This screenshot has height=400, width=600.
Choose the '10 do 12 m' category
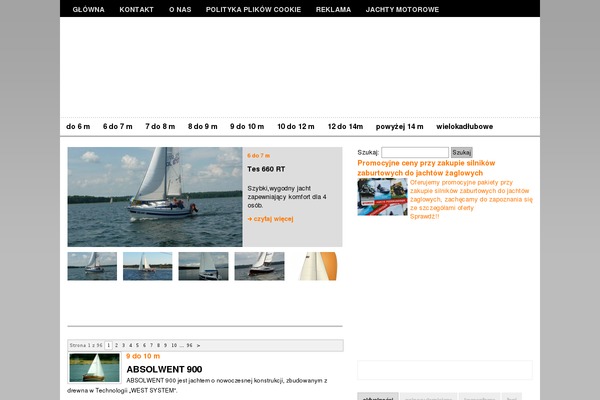click(296, 127)
